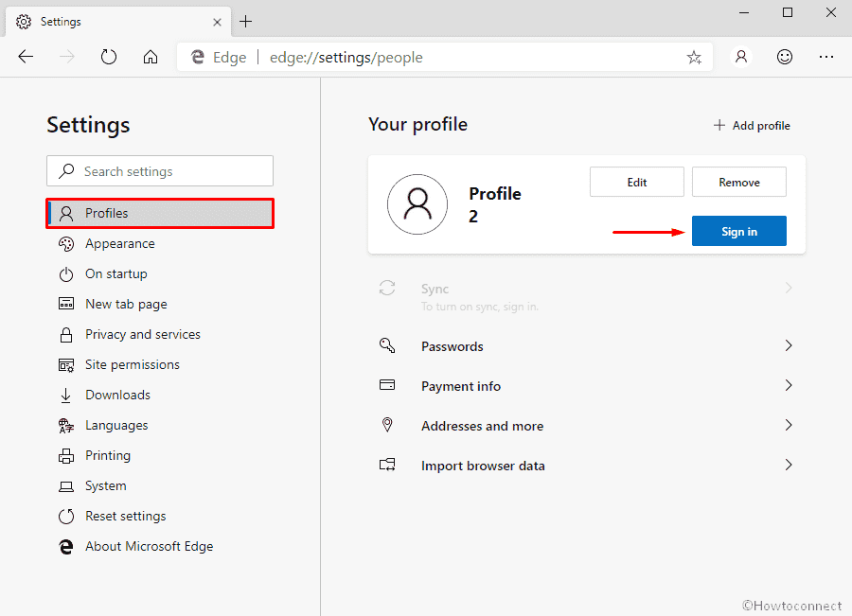
Task: Go to New tab page settings
Action: 126,304
